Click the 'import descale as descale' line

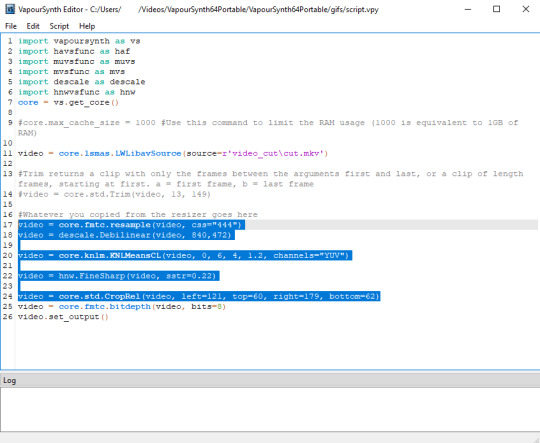(x=82, y=82)
